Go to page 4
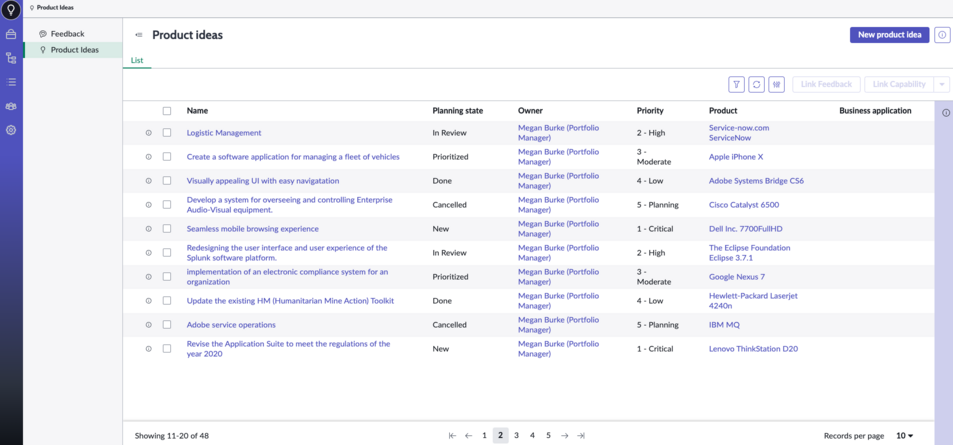This screenshot has height=445, width=953. point(532,435)
